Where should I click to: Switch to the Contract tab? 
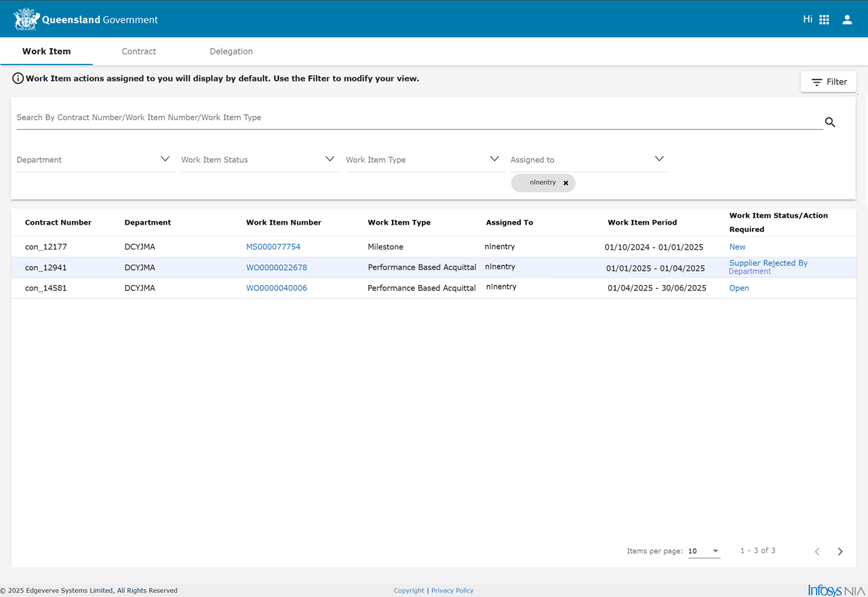click(x=139, y=52)
